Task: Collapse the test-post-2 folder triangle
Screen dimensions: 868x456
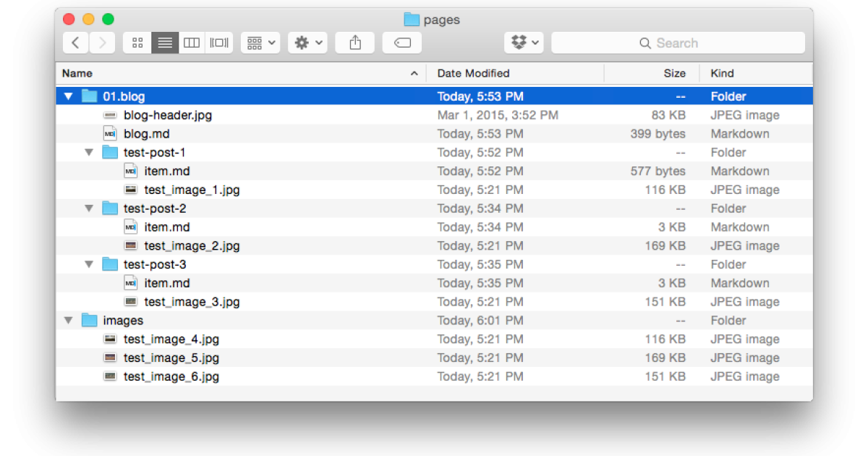Action: (x=89, y=208)
